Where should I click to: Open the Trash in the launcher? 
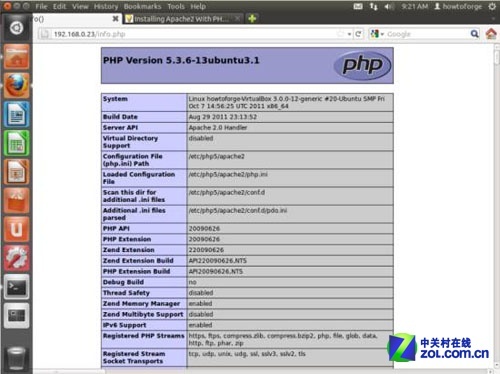point(16,358)
